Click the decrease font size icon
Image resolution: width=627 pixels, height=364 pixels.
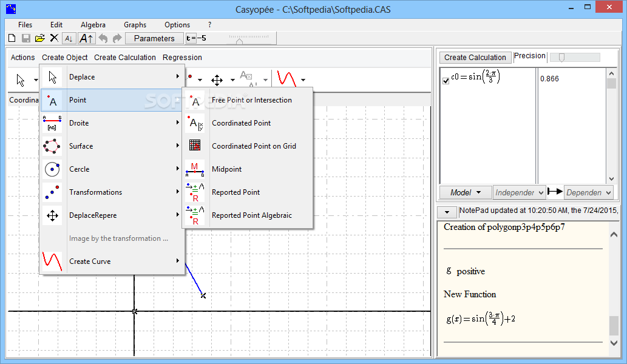click(69, 38)
